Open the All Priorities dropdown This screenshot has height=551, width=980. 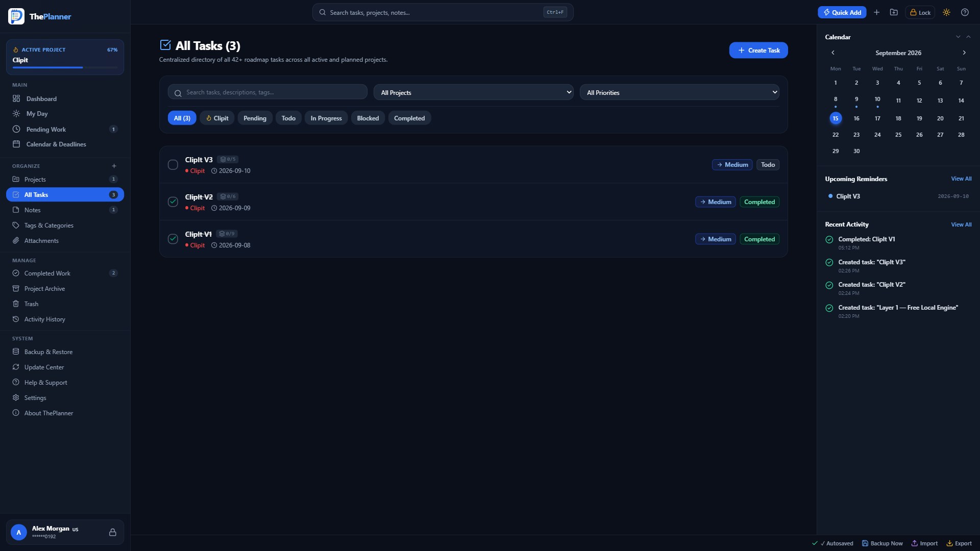(x=679, y=92)
